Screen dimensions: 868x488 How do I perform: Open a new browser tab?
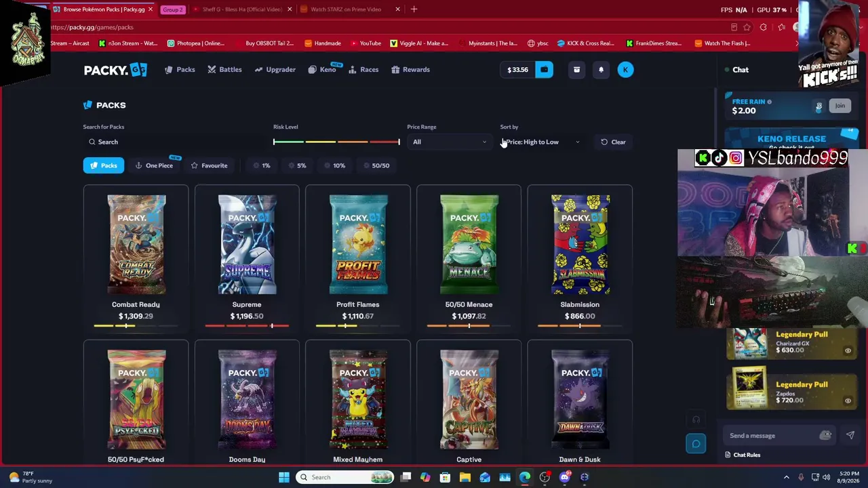pos(414,9)
